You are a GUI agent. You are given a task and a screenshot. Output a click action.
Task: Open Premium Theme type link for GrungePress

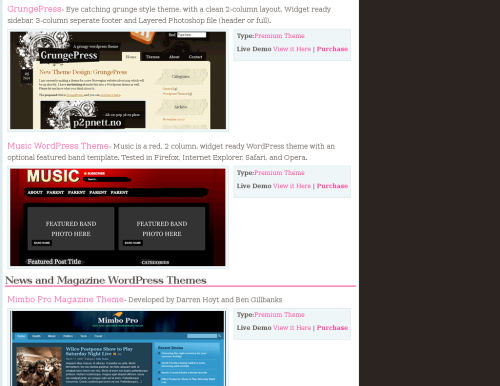tap(279, 36)
